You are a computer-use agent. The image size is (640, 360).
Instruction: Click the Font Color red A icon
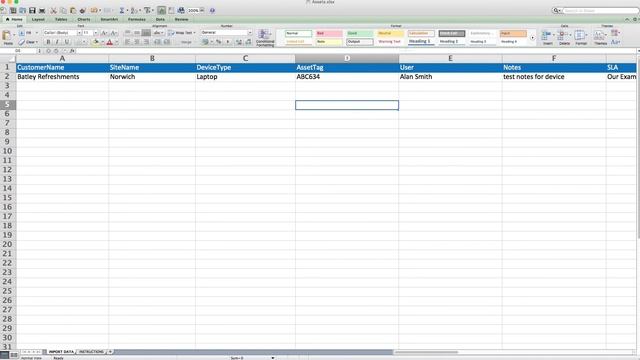[109, 42]
